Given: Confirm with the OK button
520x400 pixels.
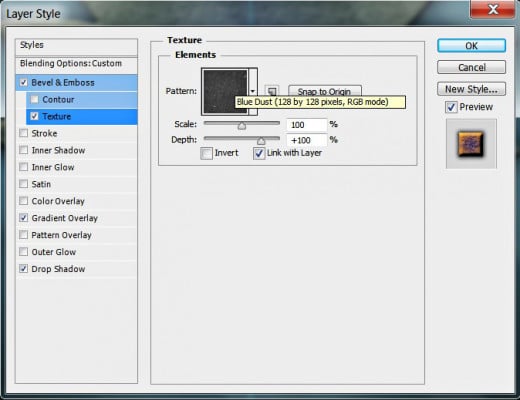Looking at the screenshot, I should (x=471, y=46).
